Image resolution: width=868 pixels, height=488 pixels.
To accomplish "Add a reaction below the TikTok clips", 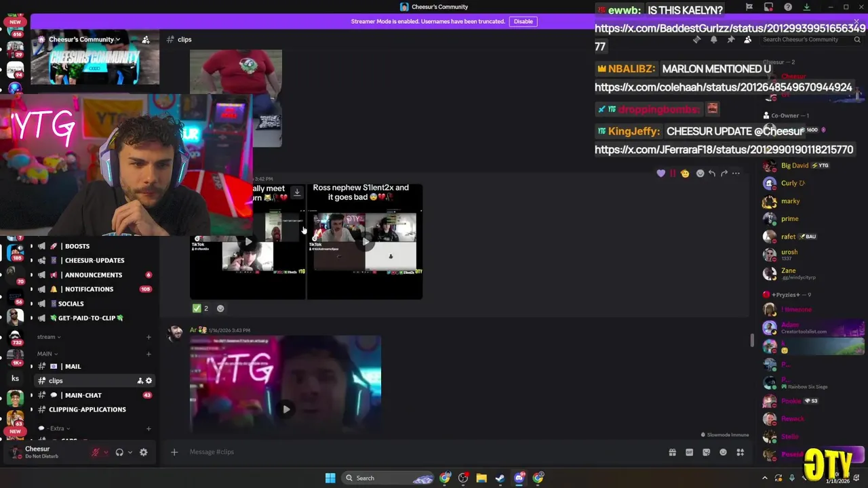I will (x=220, y=308).
